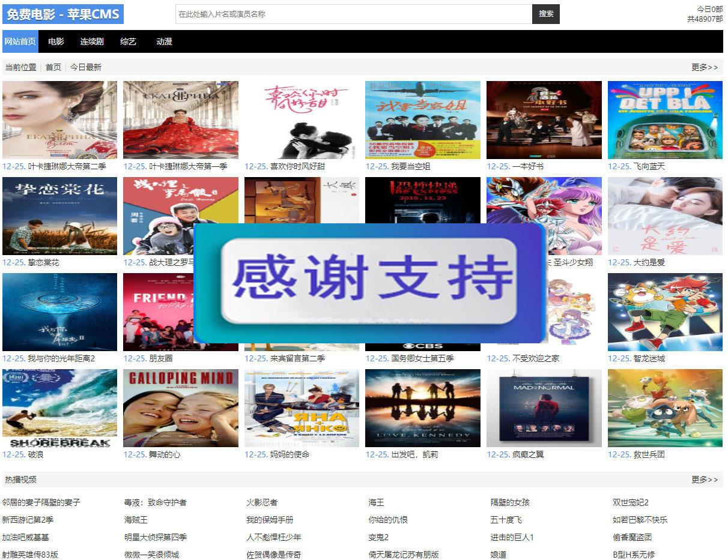The height and width of the screenshot is (560, 728).
Task: Open the 叶卡捷琳娜大帝第二季 poster thumbnail
Action: [60, 120]
